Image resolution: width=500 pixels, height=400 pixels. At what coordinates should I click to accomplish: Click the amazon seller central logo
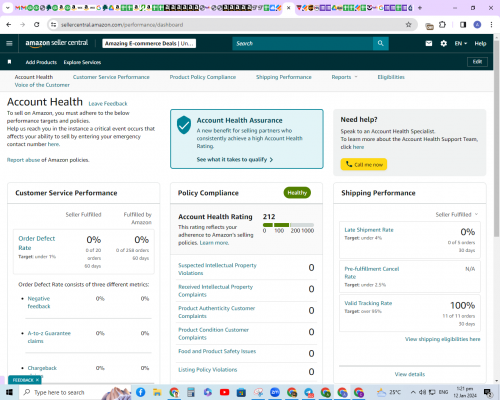(57, 43)
